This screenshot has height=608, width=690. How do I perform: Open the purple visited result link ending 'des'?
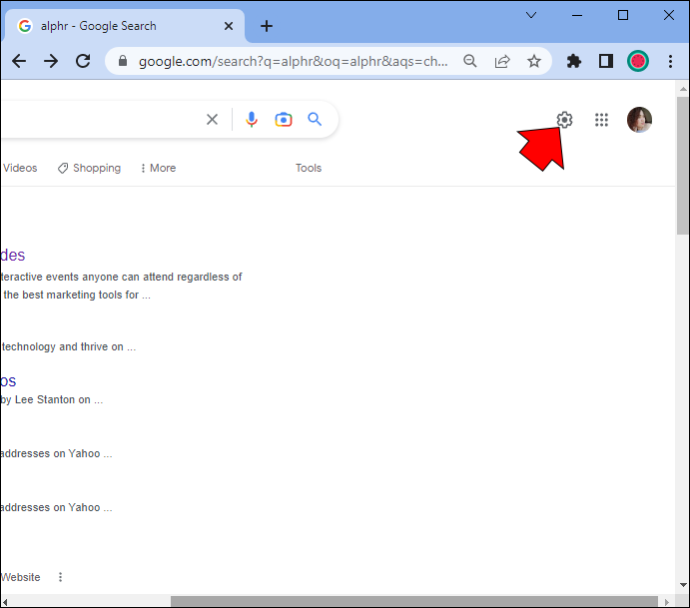13,255
